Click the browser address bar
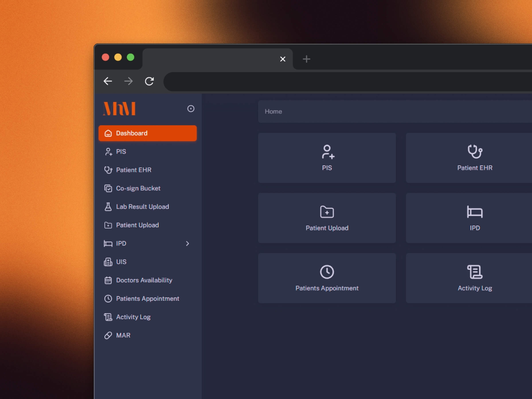The height and width of the screenshot is (399, 532). 337,82
